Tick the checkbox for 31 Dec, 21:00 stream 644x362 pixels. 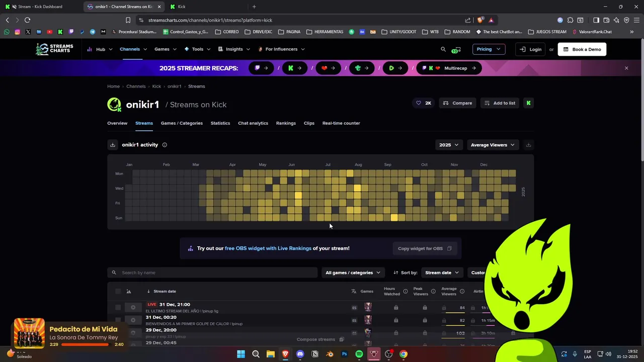pyautogui.click(x=118, y=307)
